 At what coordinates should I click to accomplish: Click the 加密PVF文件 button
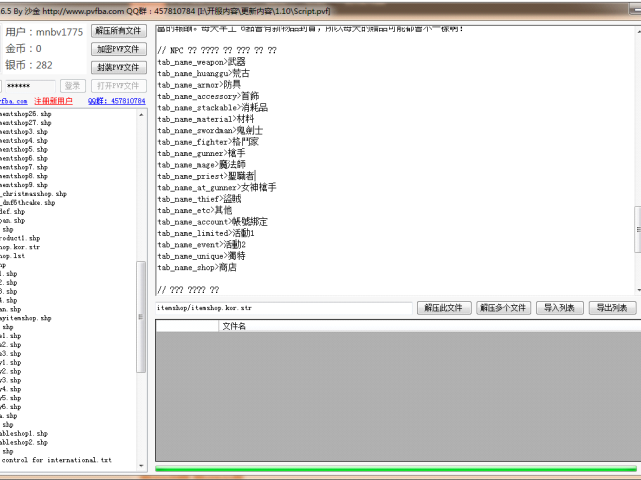point(116,49)
